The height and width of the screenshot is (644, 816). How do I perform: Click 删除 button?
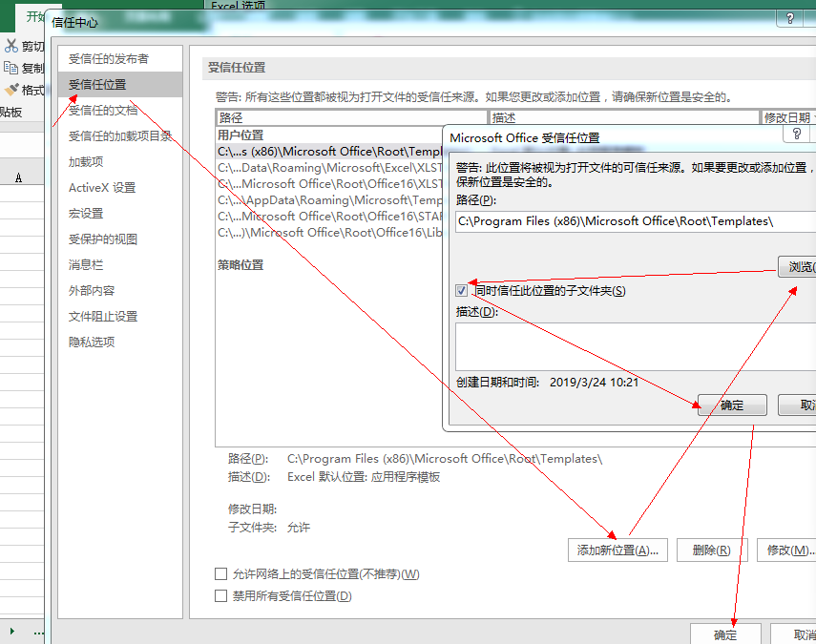[x=712, y=550]
